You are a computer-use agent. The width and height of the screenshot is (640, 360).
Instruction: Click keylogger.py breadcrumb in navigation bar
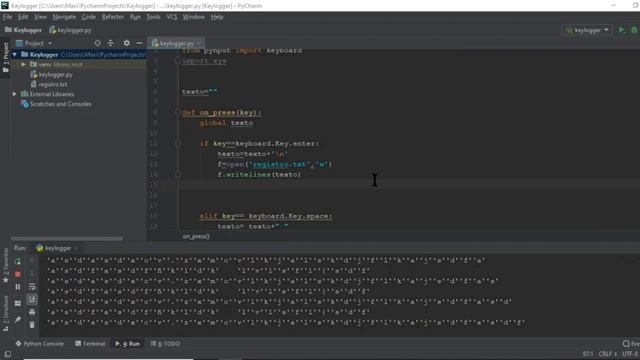coord(70,30)
